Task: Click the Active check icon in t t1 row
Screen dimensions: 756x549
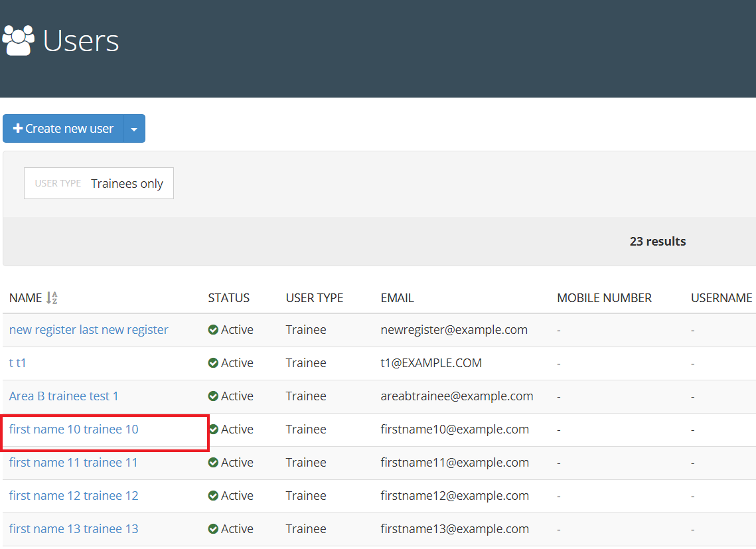Action: tap(213, 362)
